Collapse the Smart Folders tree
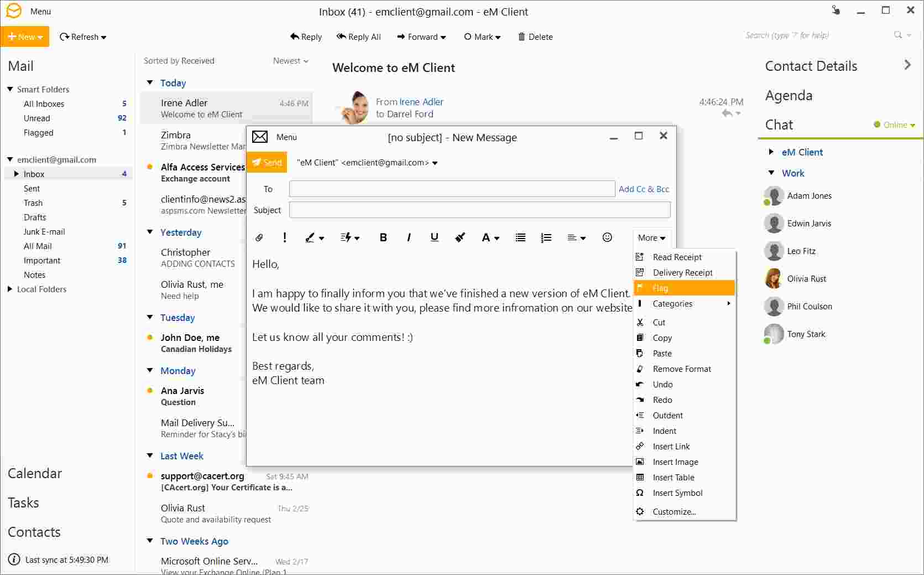 tap(10, 89)
